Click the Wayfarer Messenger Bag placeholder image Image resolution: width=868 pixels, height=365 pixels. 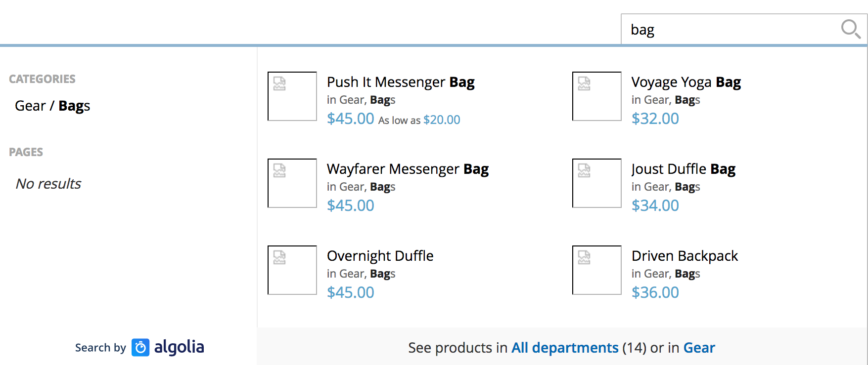click(292, 183)
